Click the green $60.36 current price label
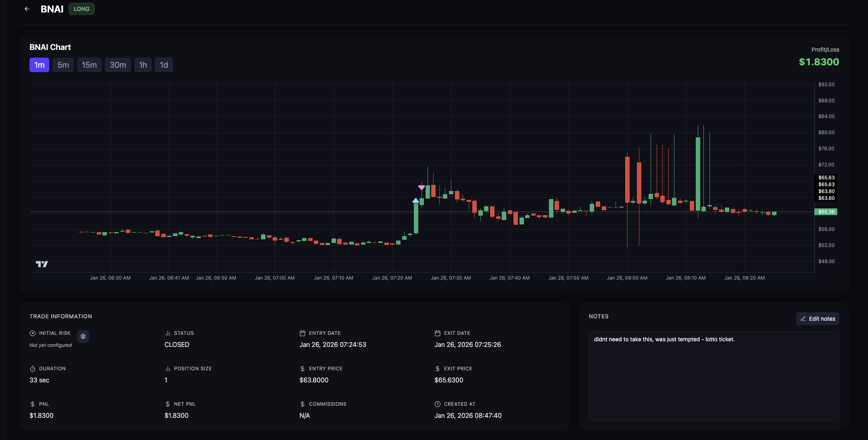Image resolution: width=868 pixels, height=440 pixels. pos(826,212)
